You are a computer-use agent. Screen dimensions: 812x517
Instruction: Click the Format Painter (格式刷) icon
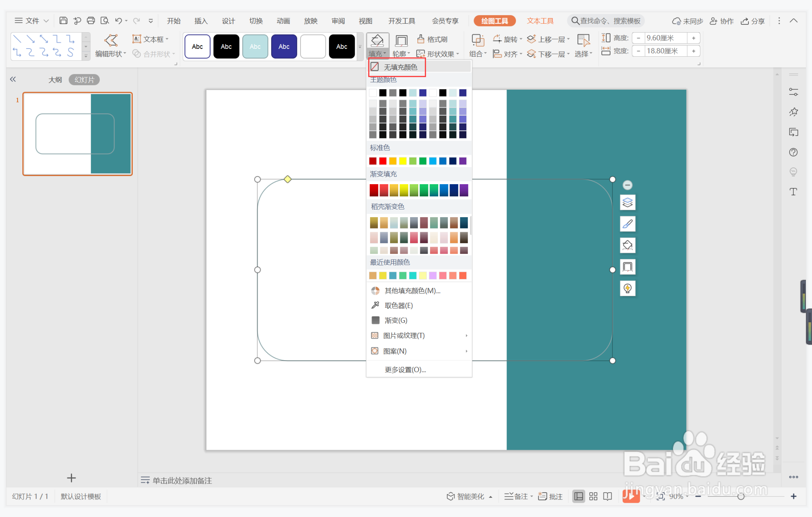pyautogui.click(x=421, y=39)
